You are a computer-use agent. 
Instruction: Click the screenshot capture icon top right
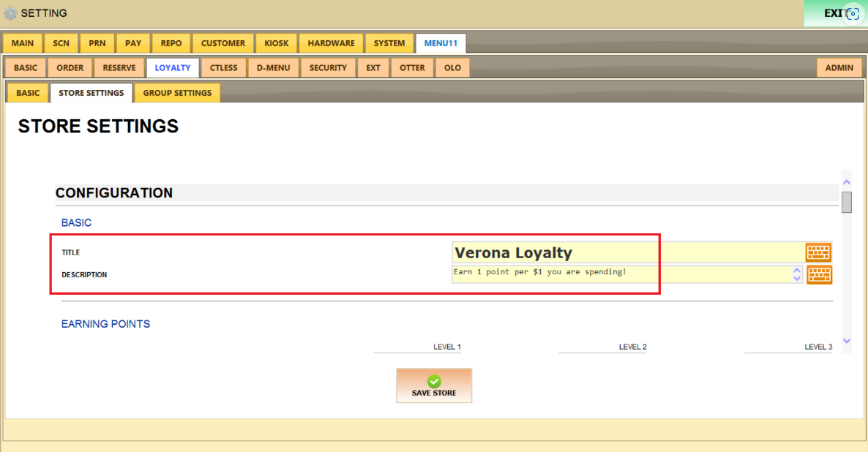[853, 14]
